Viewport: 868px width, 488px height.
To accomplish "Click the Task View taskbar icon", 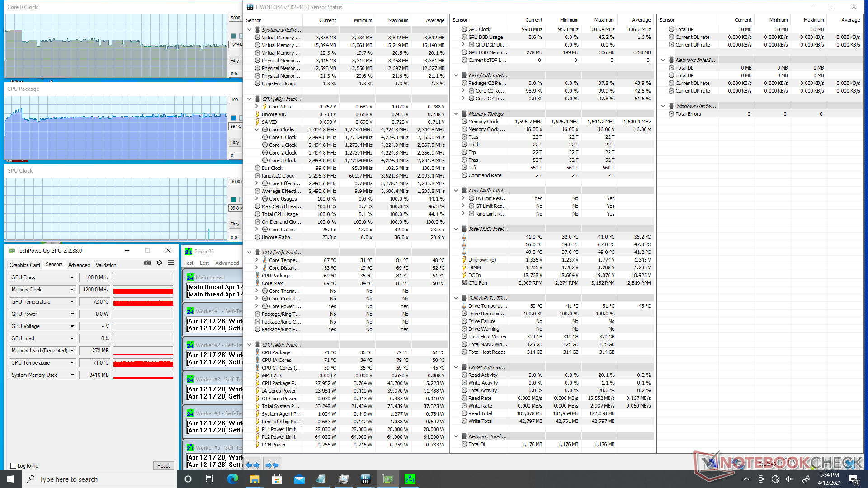I will [x=209, y=479].
